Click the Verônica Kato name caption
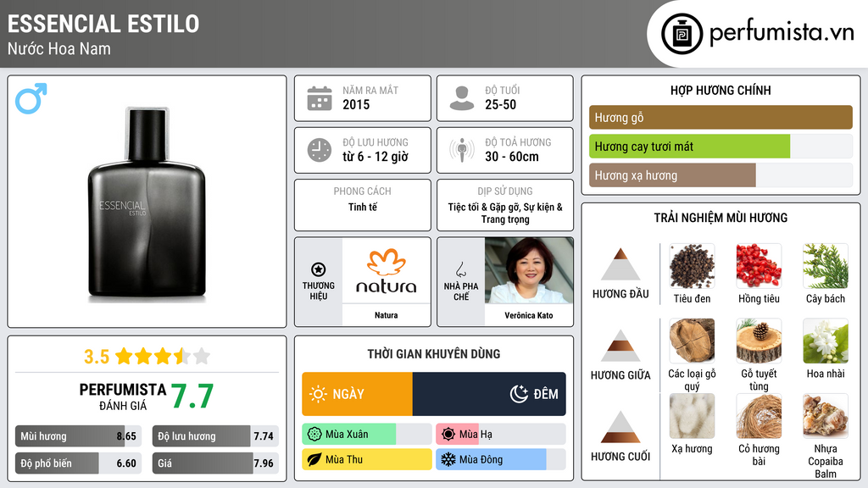Viewport: 868px width, 488px height. coord(529,315)
